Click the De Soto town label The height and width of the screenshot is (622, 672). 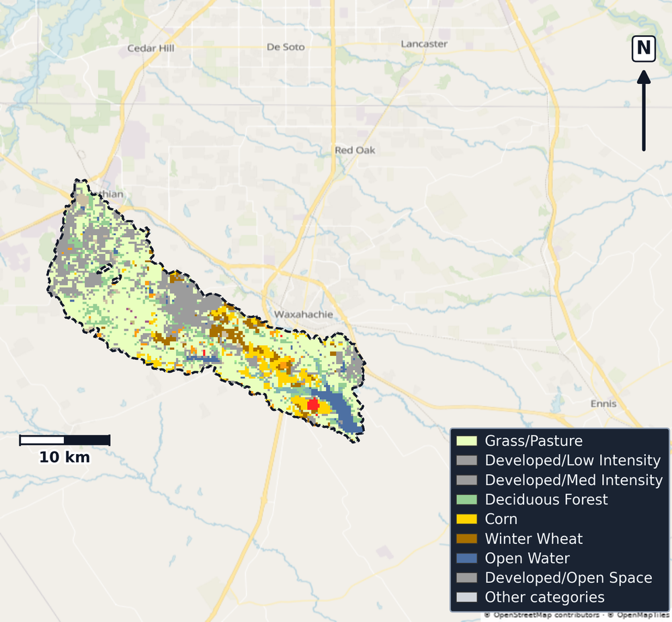pos(286,47)
